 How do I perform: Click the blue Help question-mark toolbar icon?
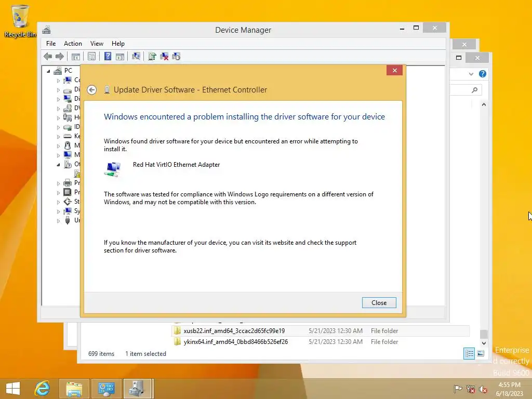click(x=108, y=56)
